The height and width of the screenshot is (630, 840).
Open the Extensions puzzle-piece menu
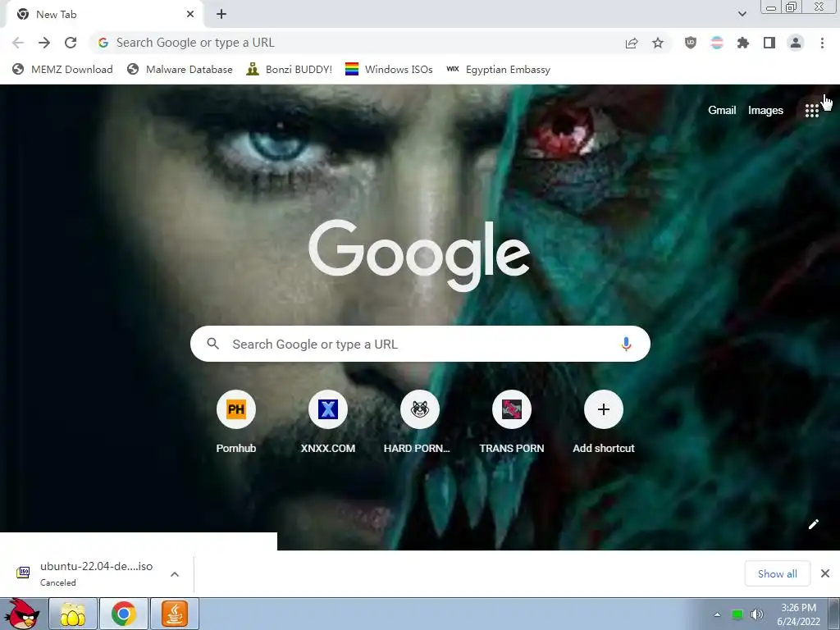(x=743, y=43)
